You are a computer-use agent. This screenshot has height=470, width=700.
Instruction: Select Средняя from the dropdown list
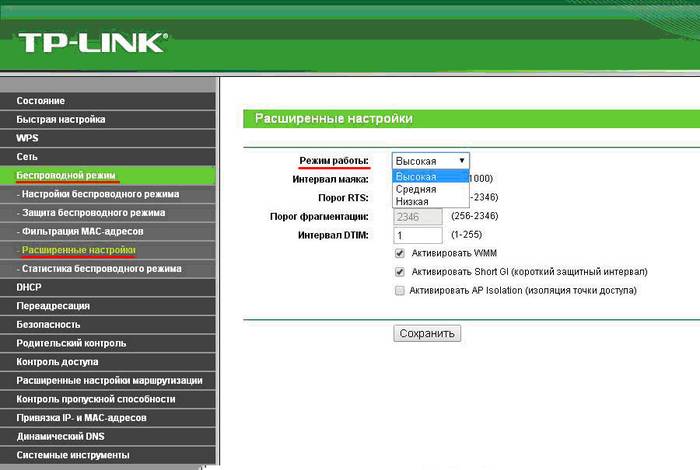pos(416,188)
